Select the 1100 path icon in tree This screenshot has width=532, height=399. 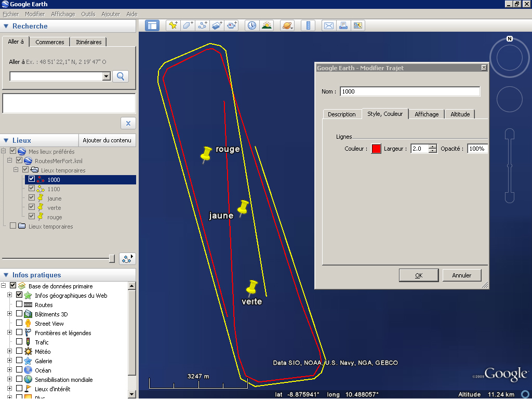point(41,189)
